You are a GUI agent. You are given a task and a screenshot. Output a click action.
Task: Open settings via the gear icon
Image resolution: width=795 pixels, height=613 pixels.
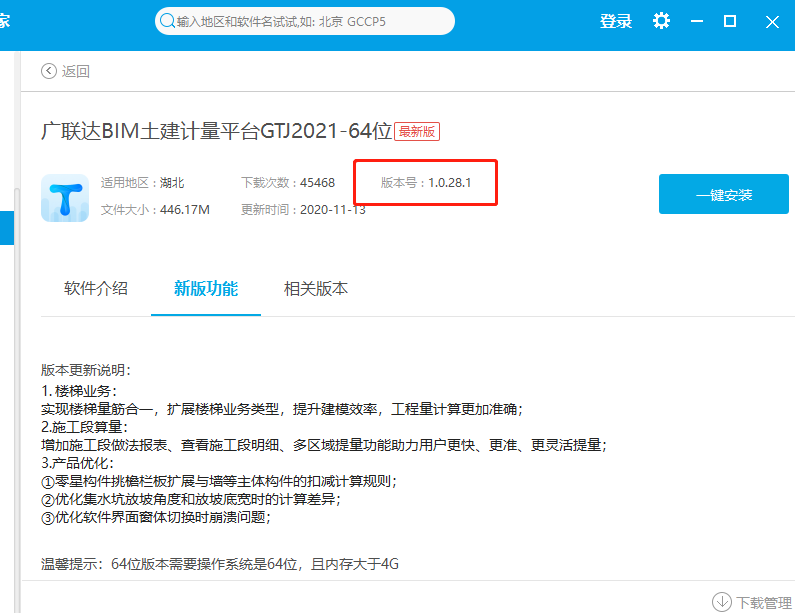pyautogui.click(x=661, y=21)
